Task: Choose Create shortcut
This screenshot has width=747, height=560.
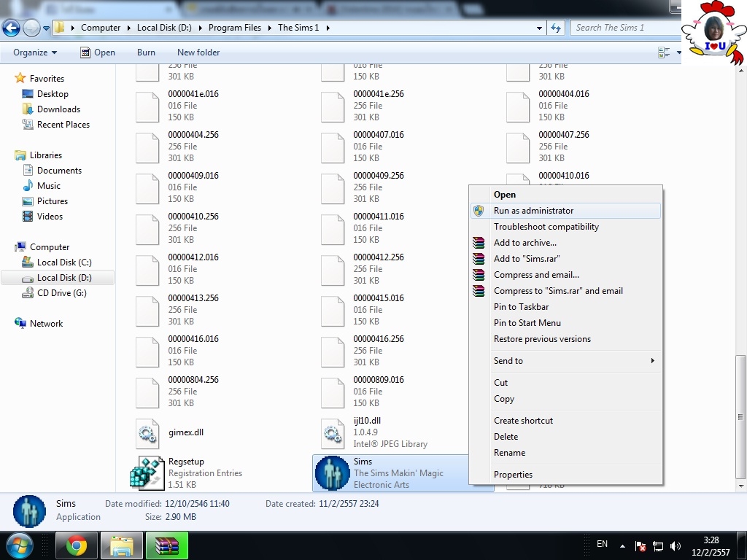Action: pyautogui.click(x=566, y=421)
